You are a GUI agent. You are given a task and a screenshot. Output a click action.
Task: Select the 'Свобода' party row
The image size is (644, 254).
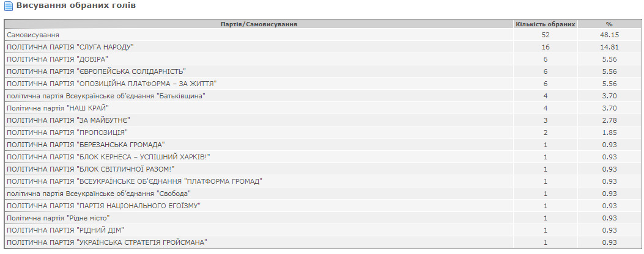[322, 193]
